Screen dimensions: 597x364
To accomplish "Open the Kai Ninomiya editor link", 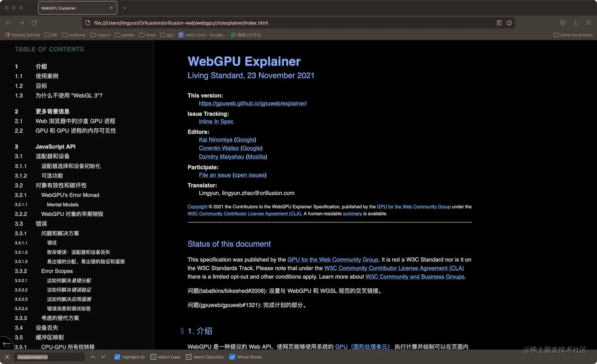I will pos(216,140).
